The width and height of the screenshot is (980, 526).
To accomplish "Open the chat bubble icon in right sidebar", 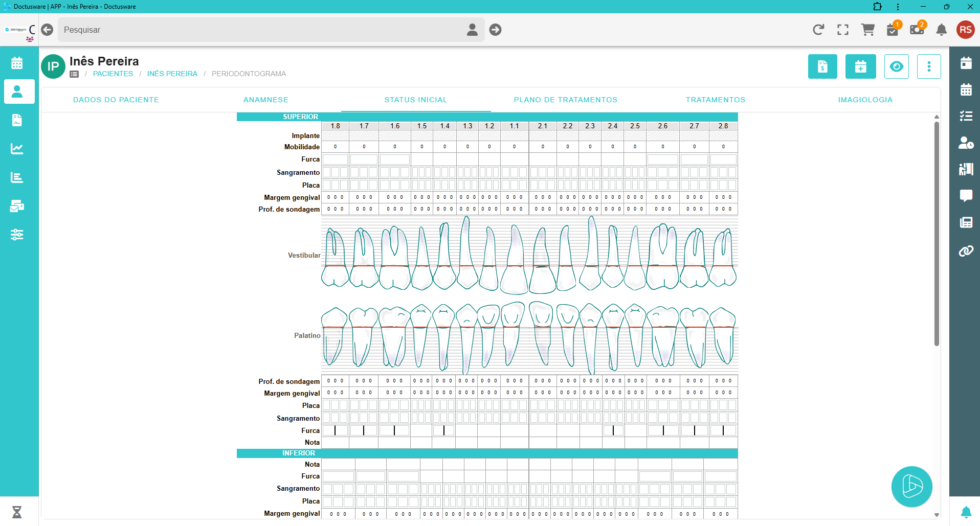I will point(966,196).
